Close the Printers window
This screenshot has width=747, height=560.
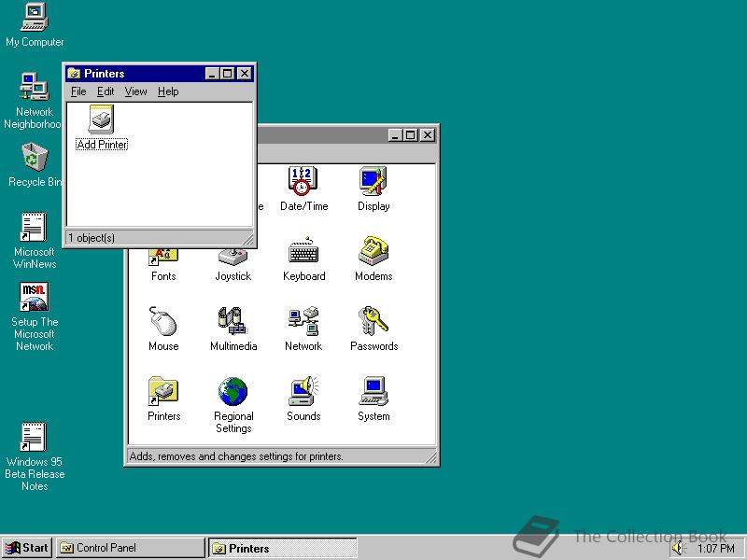coord(245,74)
